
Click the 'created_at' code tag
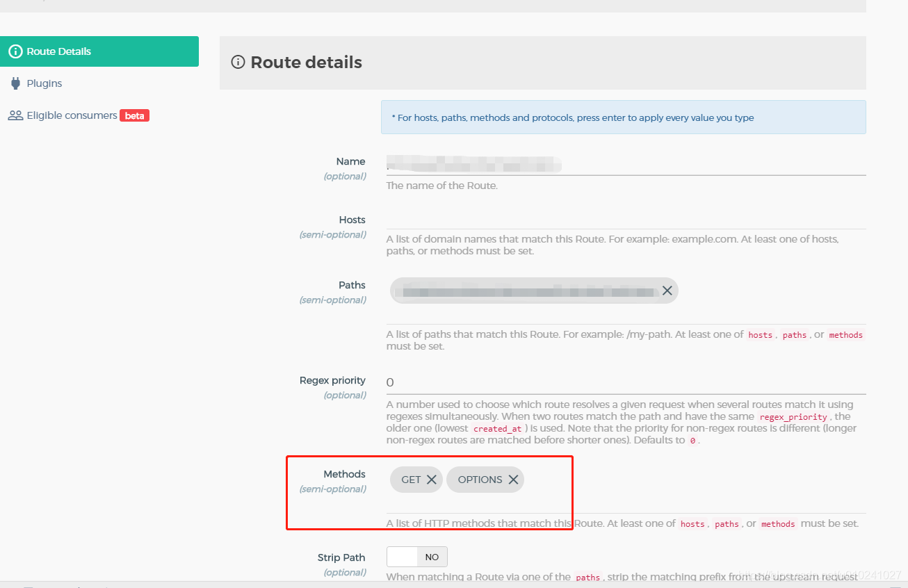(497, 429)
